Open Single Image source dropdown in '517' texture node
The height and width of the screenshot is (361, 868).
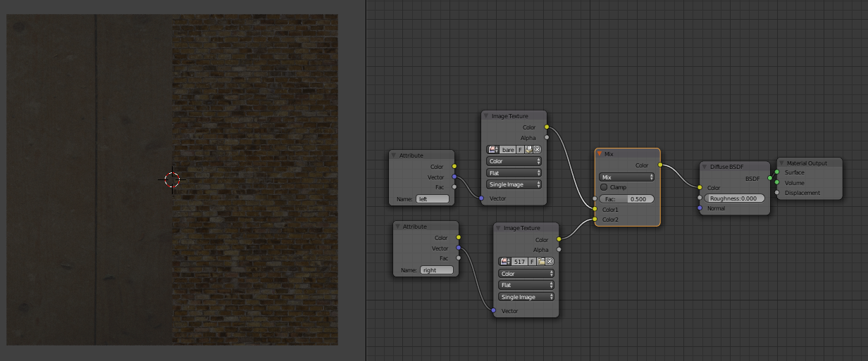tap(526, 297)
